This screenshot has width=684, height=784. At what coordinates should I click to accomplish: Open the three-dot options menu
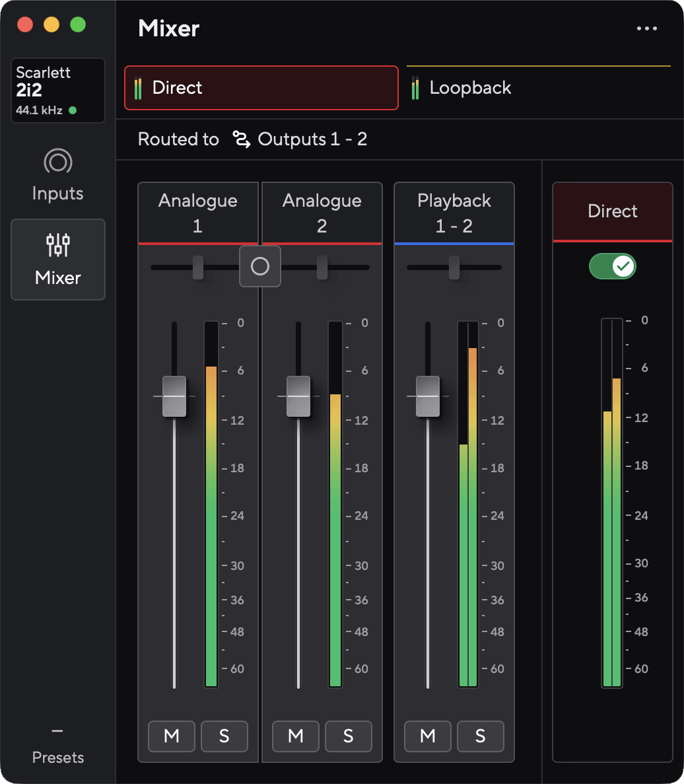pyautogui.click(x=646, y=28)
